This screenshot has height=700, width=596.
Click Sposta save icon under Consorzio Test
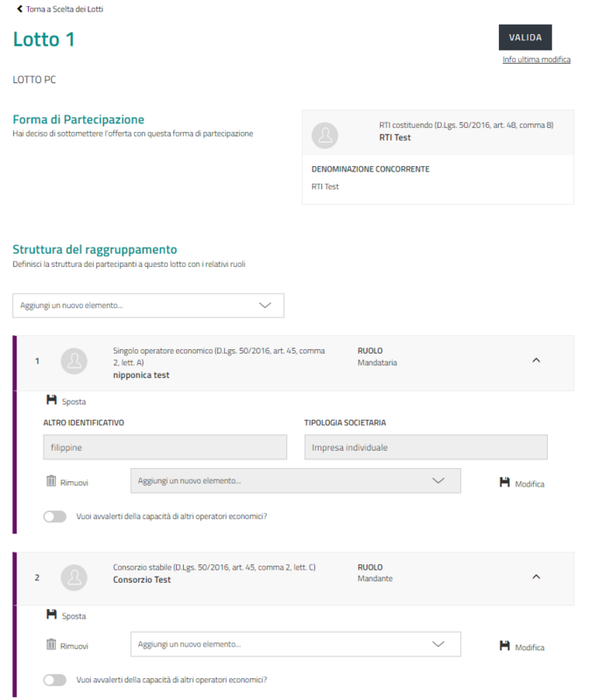click(x=52, y=614)
